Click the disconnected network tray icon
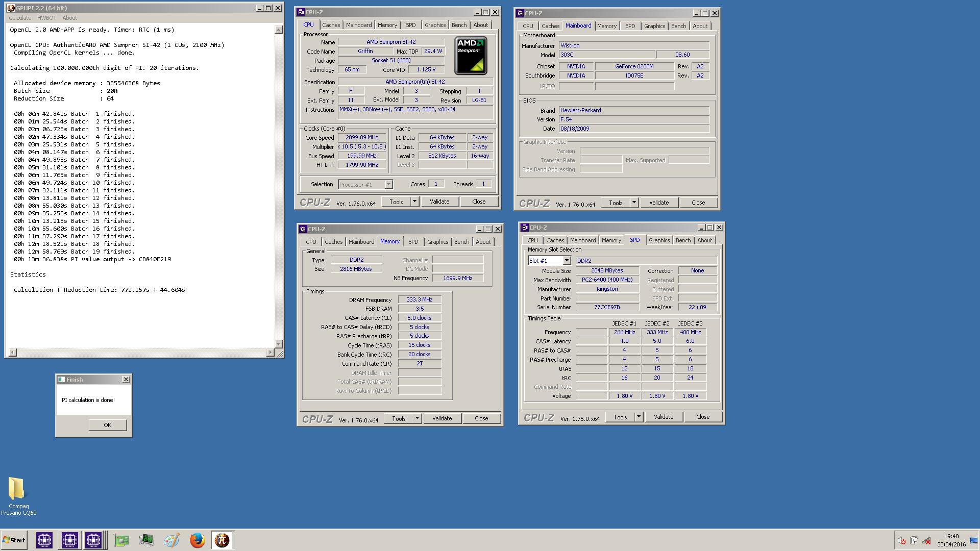The width and height of the screenshot is (980, 551). pyautogui.click(x=926, y=541)
